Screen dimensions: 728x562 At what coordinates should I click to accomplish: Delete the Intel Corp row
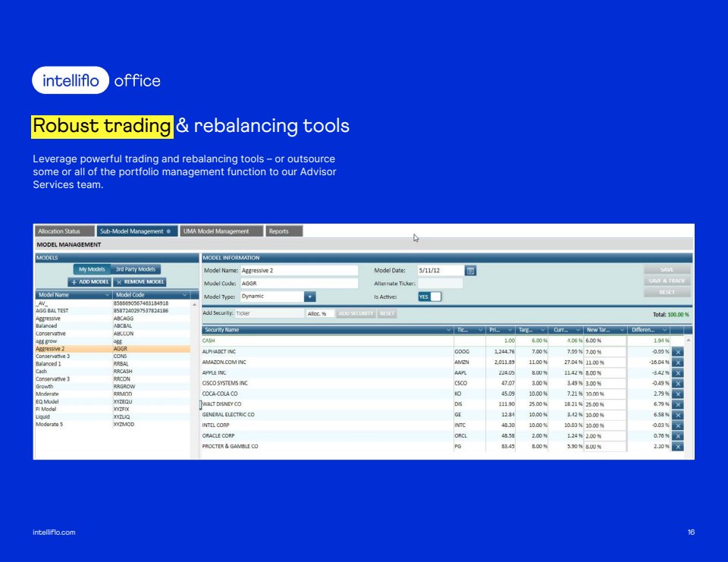[x=677, y=425]
